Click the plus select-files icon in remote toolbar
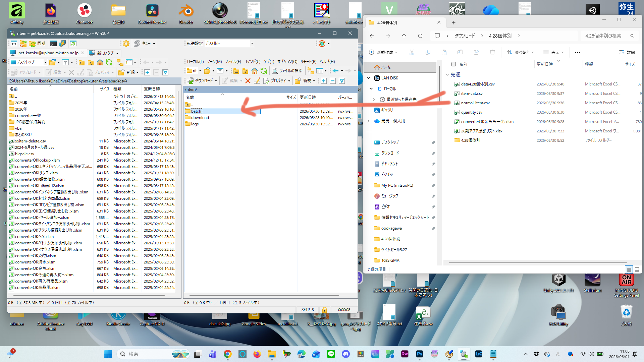The width and height of the screenshot is (644, 362). (x=324, y=81)
